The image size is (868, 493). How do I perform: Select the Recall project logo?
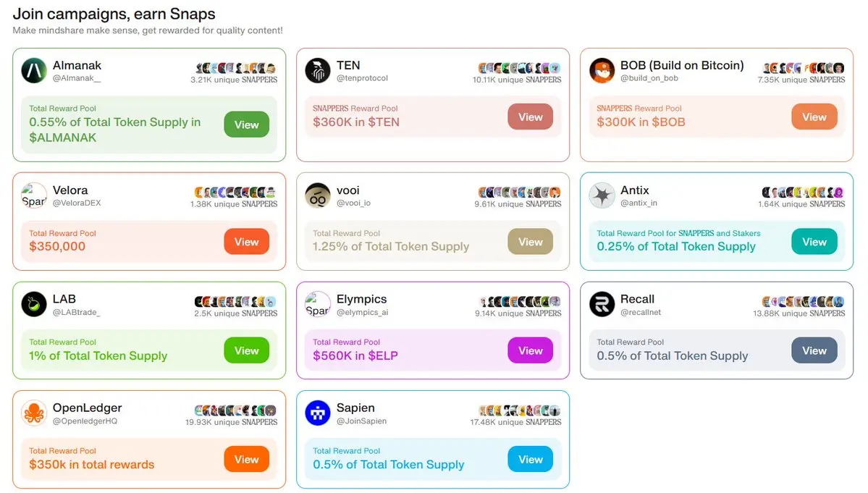click(602, 304)
